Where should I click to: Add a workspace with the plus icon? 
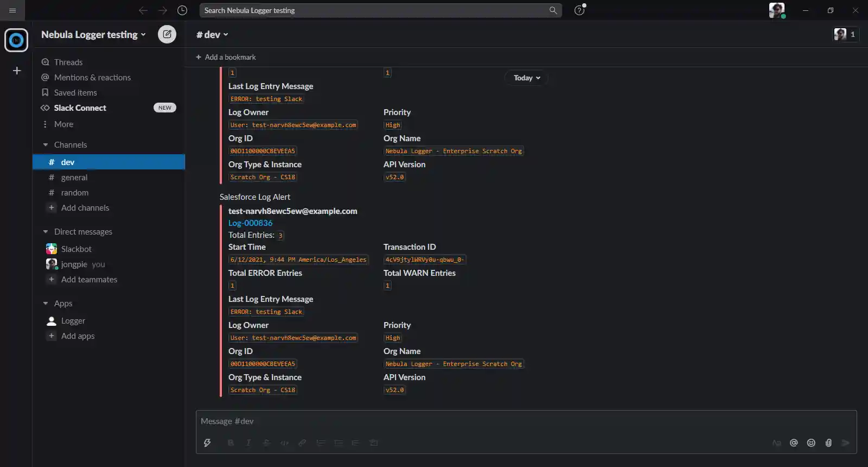pos(17,71)
